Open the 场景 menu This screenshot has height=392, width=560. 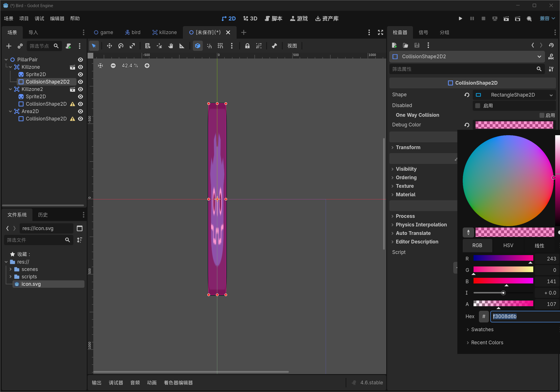click(x=9, y=18)
